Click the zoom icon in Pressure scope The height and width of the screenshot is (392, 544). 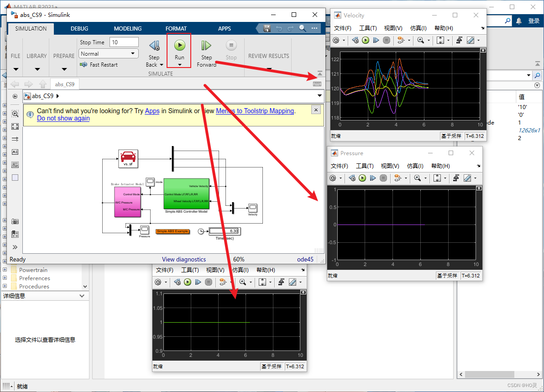[x=418, y=178]
